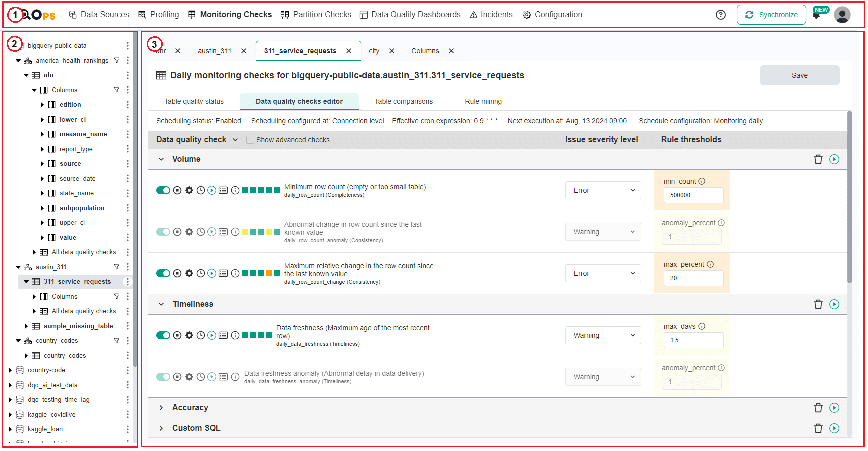Open settings gear for Minimum row count check
Image resolution: width=868 pixels, height=451 pixels.
click(189, 190)
